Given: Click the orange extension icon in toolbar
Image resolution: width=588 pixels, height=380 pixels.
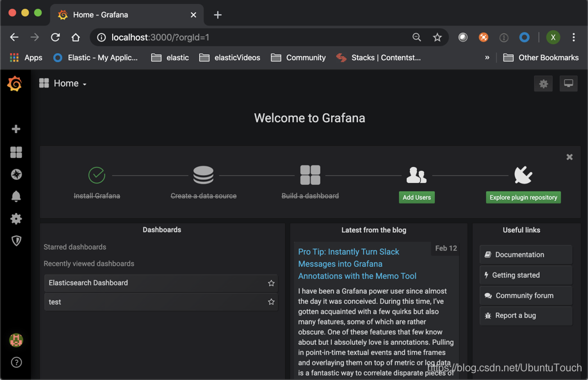Looking at the screenshot, I should pyautogui.click(x=484, y=37).
